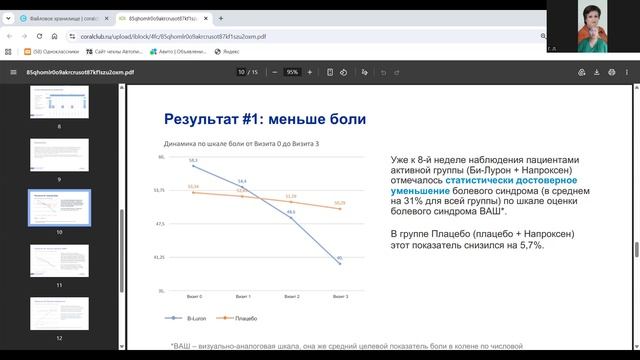
Task: Click highlighted text статистически достоверное
Action: coord(511,180)
